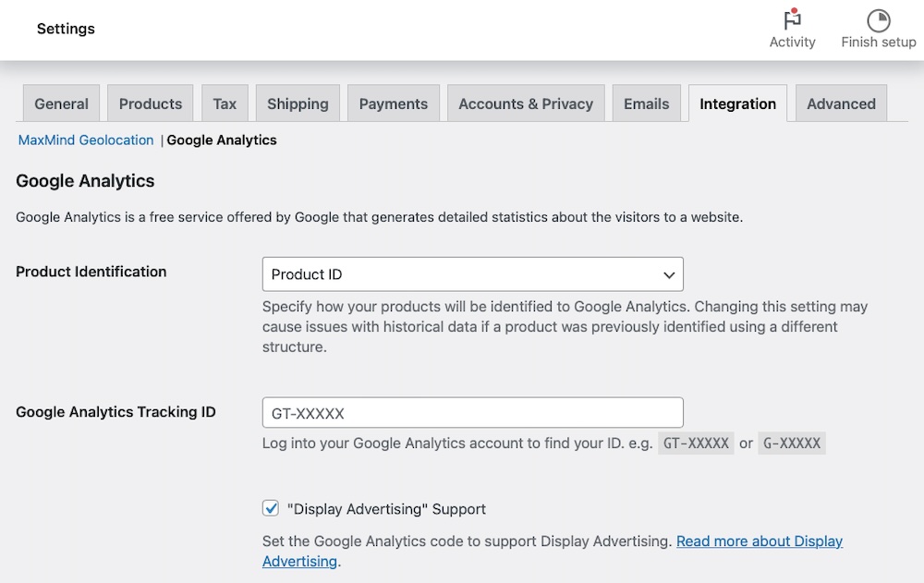Follow Read more about Display Advertising link

(759, 541)
